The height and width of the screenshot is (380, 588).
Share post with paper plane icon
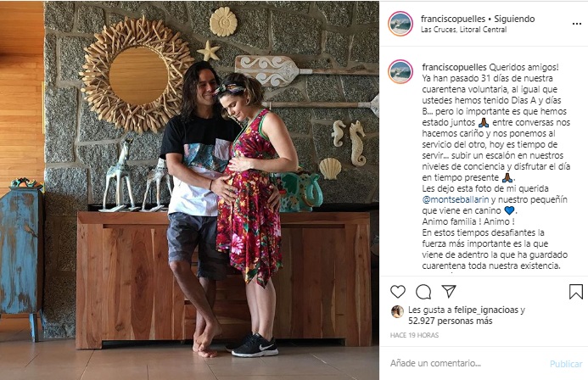point(449,291)
